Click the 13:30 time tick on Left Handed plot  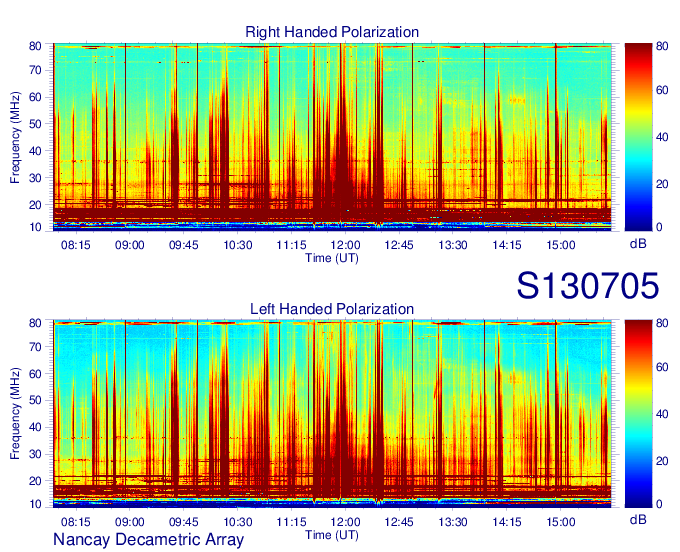pos(453,522)
